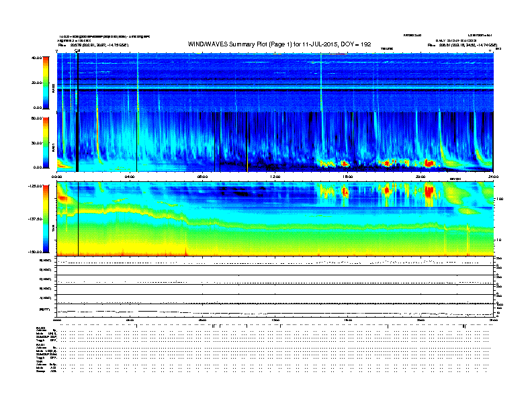Click the 04:00 tick on bottom time axis
The height and width of the screenshot is (411, 532).
(129, 320)
